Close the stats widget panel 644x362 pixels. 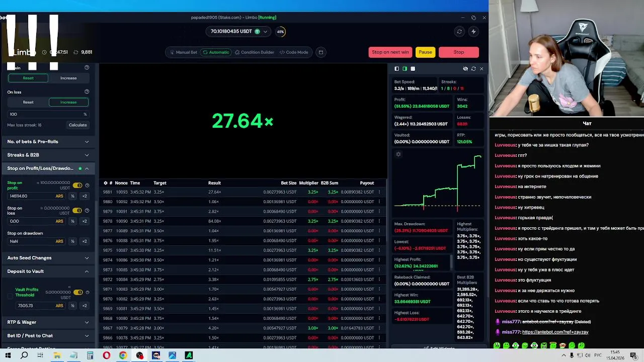[x=481, y=69]
